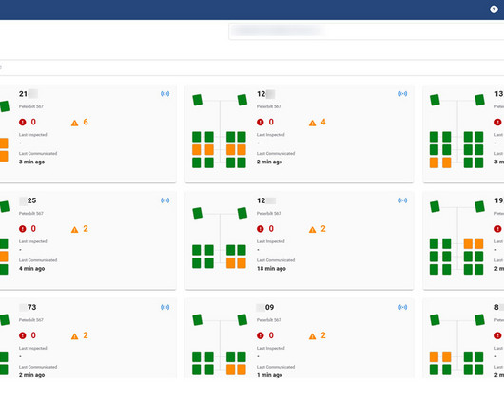Click the warning count 4 on card 12
This screenshot has height=420, width=504.
323,122
